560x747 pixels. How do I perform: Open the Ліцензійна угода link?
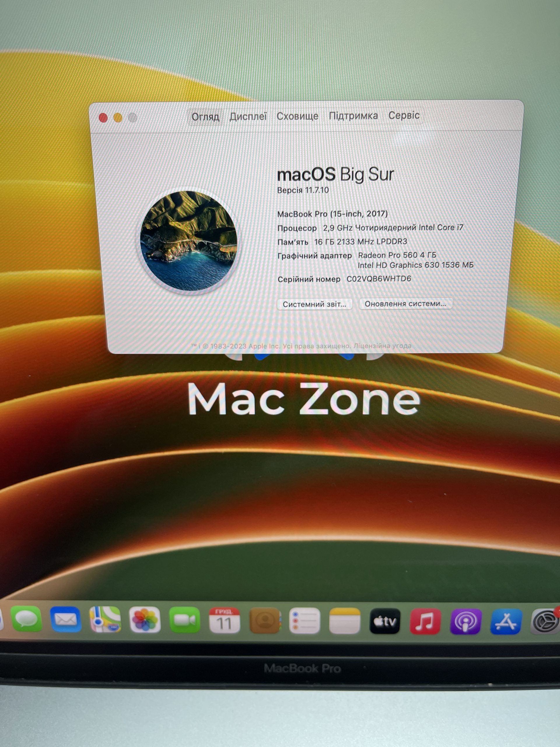[382, 346]
